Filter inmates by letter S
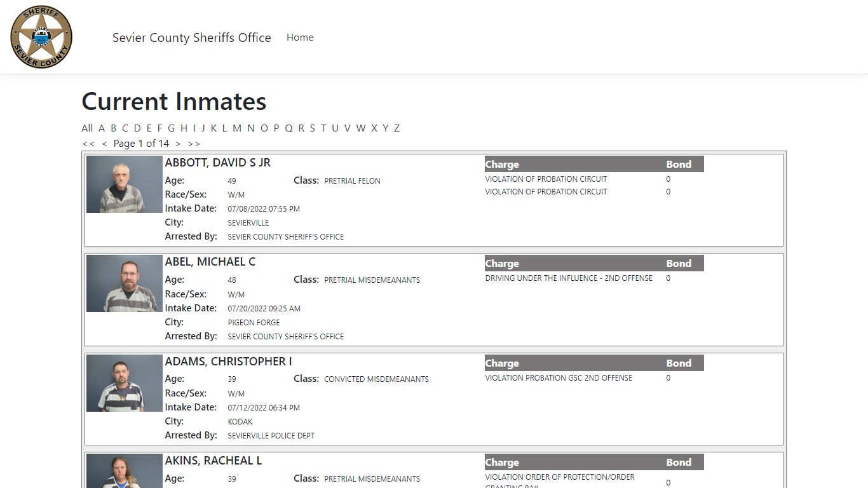868x488 pixels. point(312,128)
